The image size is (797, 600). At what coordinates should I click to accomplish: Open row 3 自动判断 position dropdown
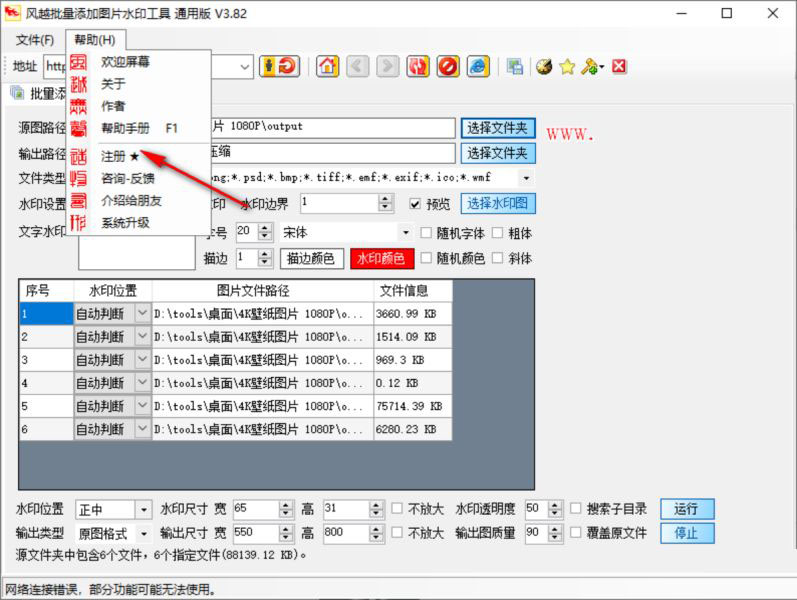(x=142, y=359)
